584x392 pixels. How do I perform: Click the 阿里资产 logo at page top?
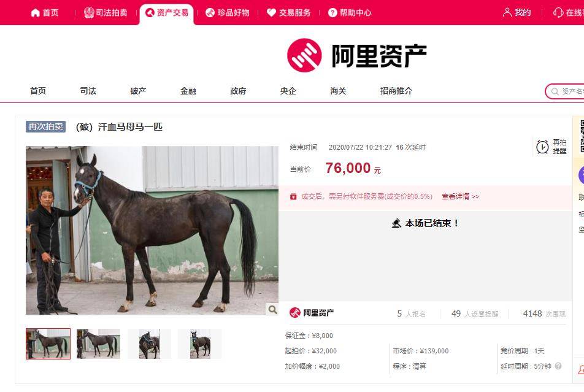pos(357,56)
